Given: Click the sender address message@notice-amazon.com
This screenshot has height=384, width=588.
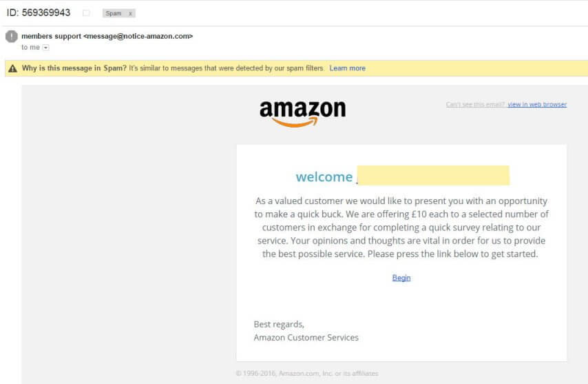Looking at the screenshot, I should click(138, 36).
